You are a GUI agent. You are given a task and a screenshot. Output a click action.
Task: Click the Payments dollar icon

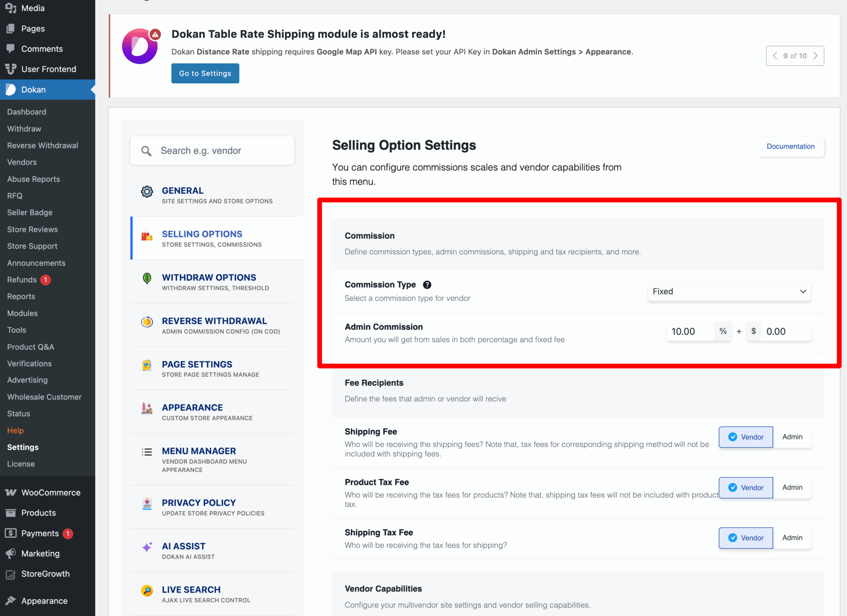[x=11, y=533]
